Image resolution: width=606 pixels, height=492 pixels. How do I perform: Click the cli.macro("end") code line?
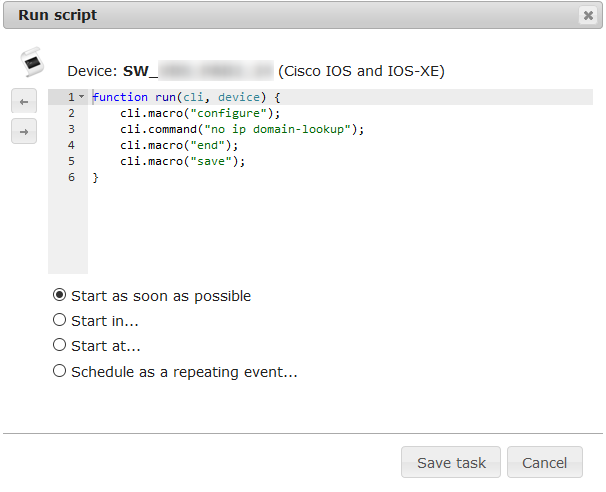pos(179,145)
